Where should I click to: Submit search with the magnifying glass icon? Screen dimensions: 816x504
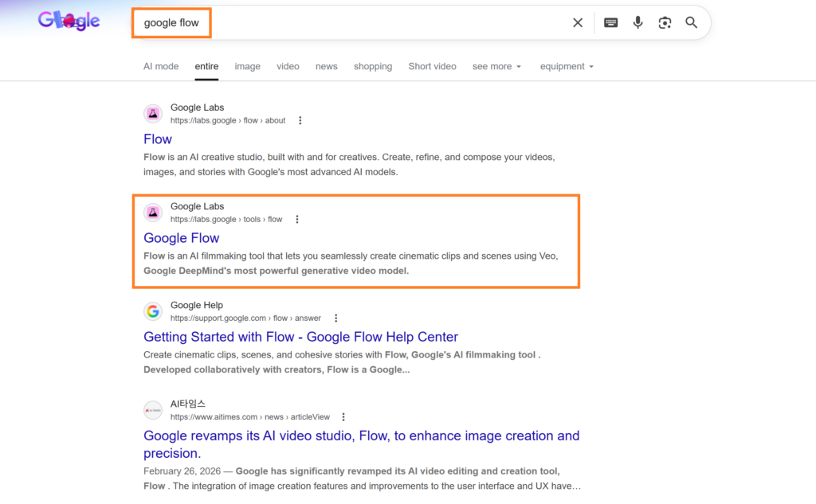coord(691,22)
